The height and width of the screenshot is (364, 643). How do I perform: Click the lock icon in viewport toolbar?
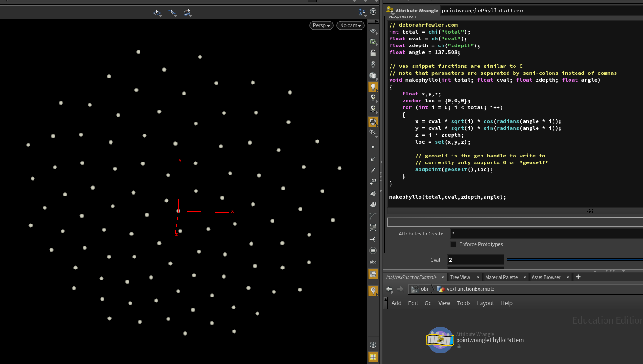pyautogui.click(x=373, y=53)
